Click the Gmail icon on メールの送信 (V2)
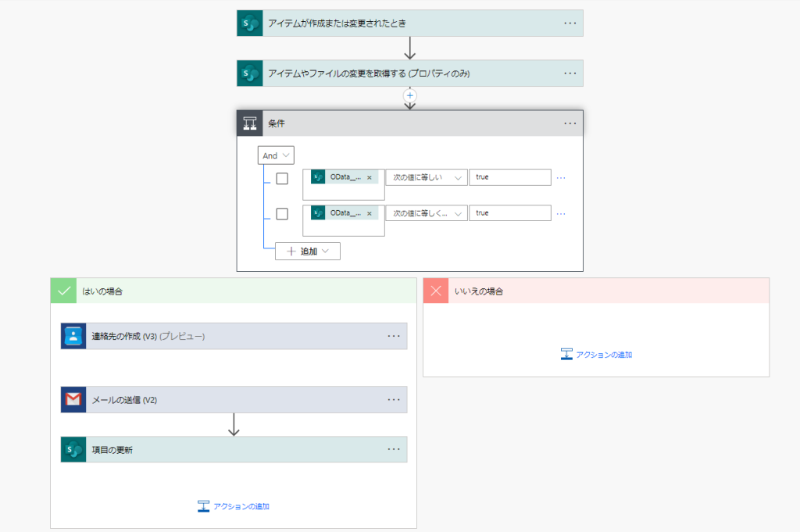800x532 pixels. (73, 400)
